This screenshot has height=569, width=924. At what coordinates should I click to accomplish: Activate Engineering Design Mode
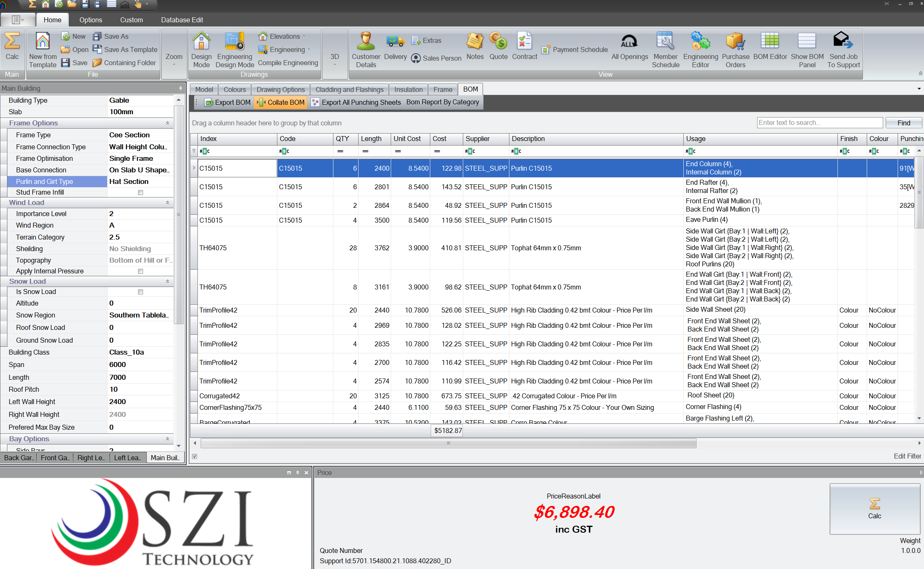pos(235,50)
